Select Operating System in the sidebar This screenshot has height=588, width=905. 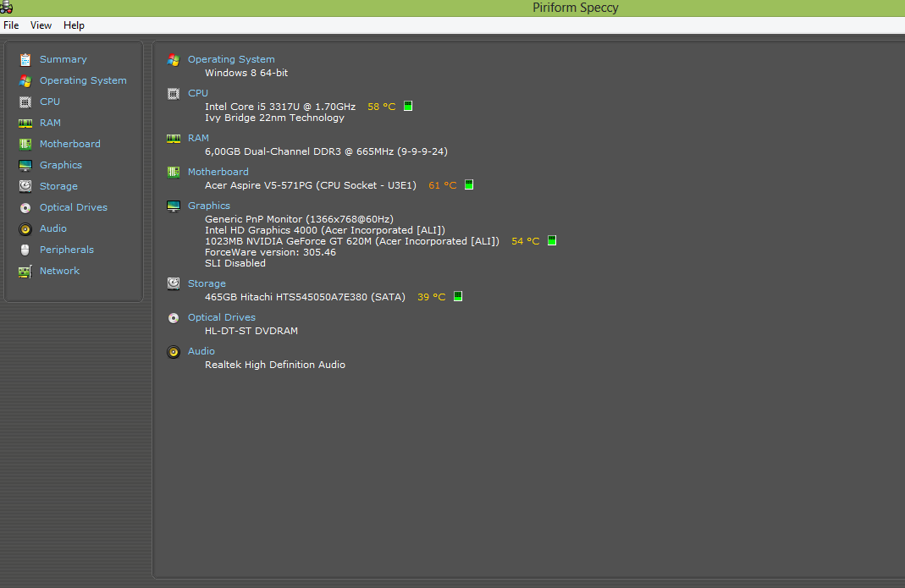[83, 80]
